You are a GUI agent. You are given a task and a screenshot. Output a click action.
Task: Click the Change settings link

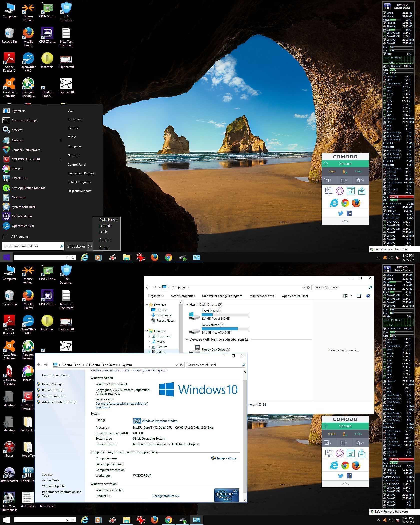[226, 458]
